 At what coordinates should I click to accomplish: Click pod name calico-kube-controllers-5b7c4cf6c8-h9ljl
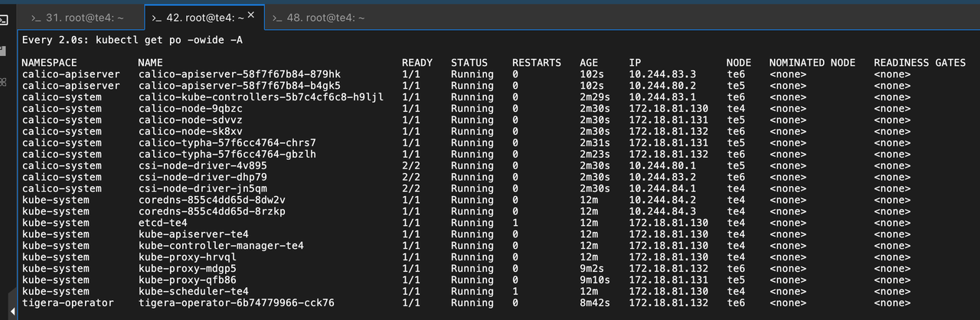click(261, 97)
